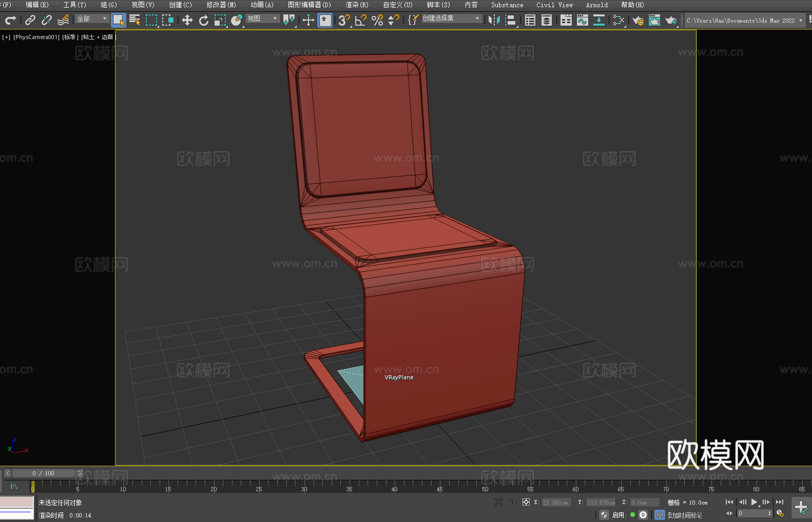The height and width of the screenshot is (522, 812).
Task: Toggle the 3D Snaps button
Action: [x=344, y=20]
